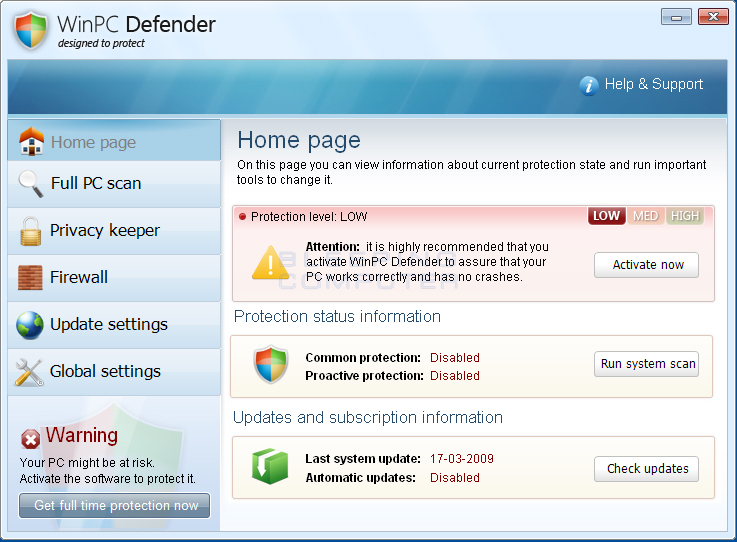Click Updates and subscription information heading
This screenshot has width=737, height=542.
coord(368,417)
